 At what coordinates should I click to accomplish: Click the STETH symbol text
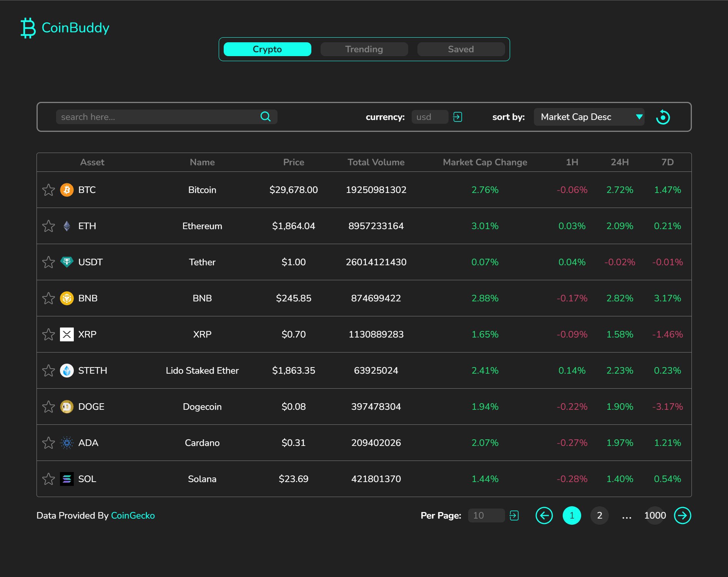pyautogui.click(x=93, y=371)
